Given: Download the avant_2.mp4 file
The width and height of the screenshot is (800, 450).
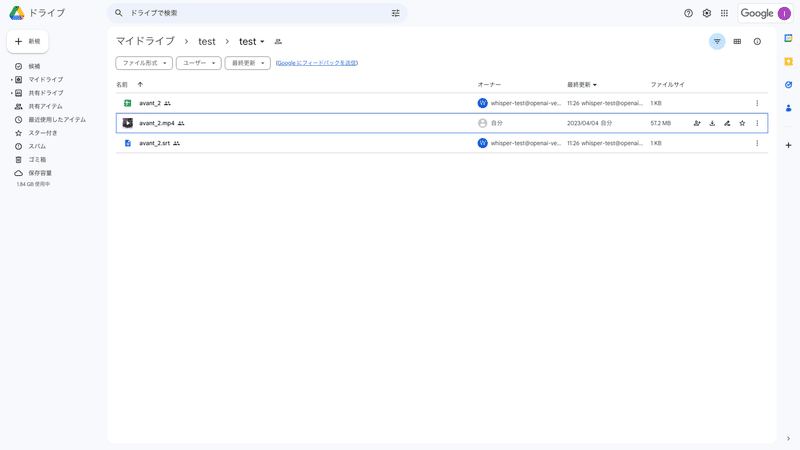Looking at the screenshot, I should coord(712,123).
